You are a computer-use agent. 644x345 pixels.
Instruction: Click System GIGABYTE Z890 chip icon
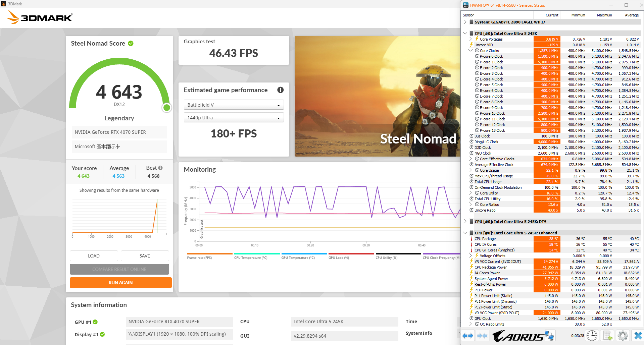click(x=472, y=22)
